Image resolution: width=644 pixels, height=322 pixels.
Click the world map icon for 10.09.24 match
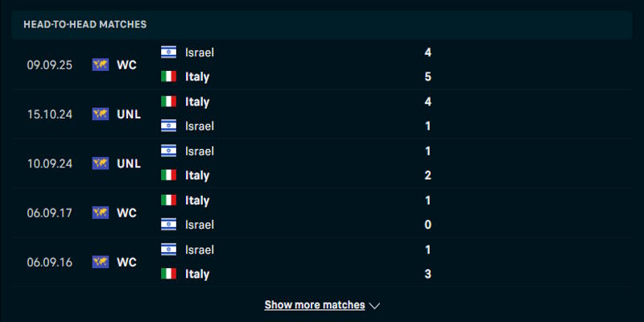click(x=101, y=163)
